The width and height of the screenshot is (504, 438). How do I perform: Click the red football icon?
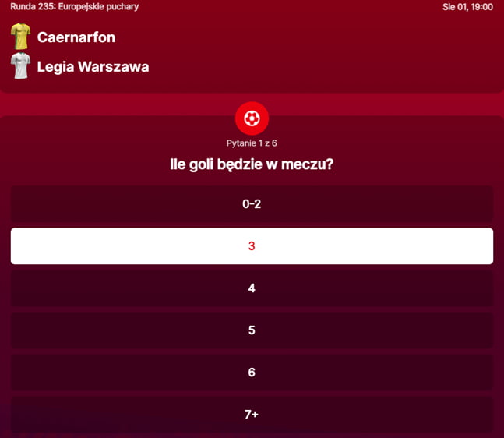coord(252,118)
